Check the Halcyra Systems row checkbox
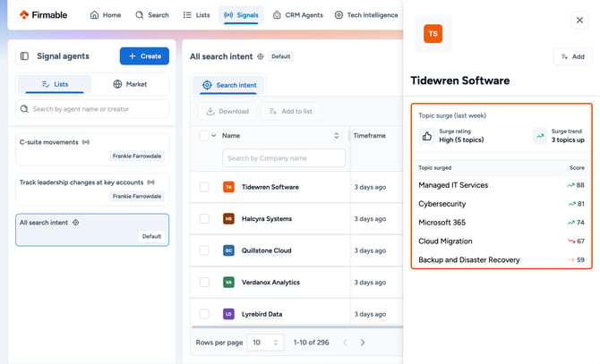 pos(204,218)
